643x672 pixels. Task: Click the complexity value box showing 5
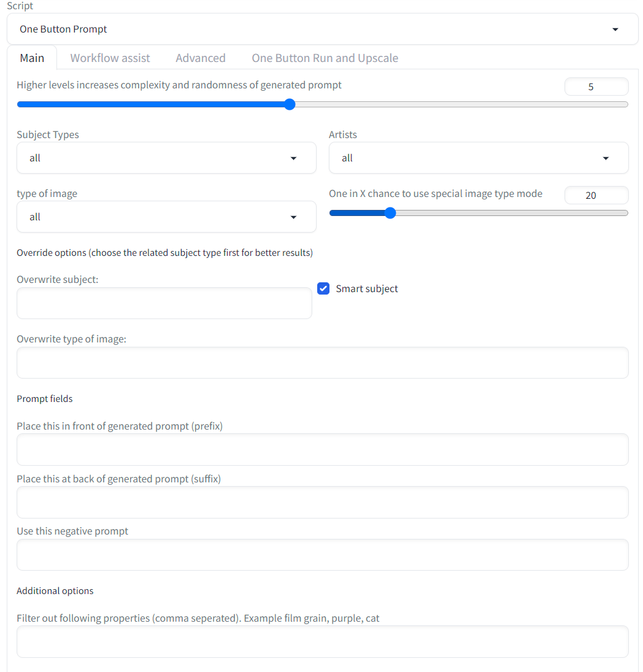pyautogui.click(x=596, y=86)
